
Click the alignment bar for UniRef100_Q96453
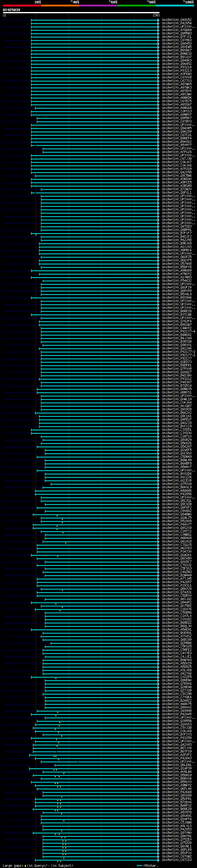click(95, 44)
